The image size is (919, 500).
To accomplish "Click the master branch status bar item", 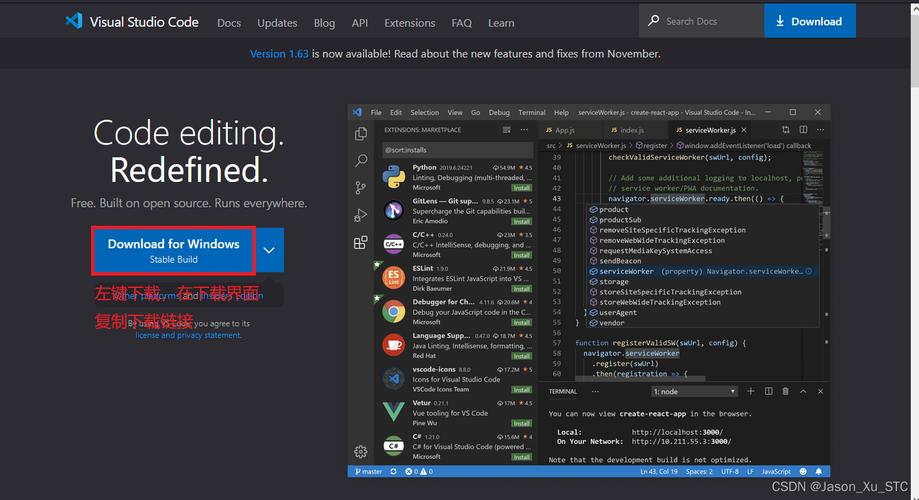I will [368, 471].
